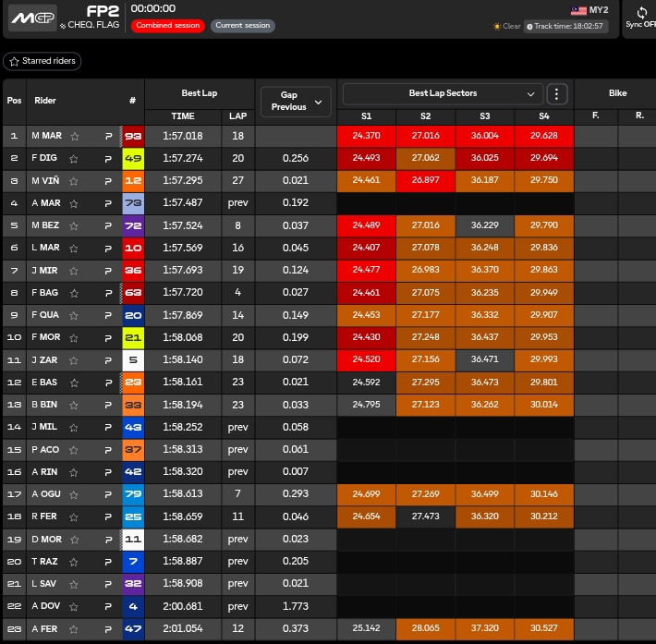Switch to the Current session tab

point(242,26)
